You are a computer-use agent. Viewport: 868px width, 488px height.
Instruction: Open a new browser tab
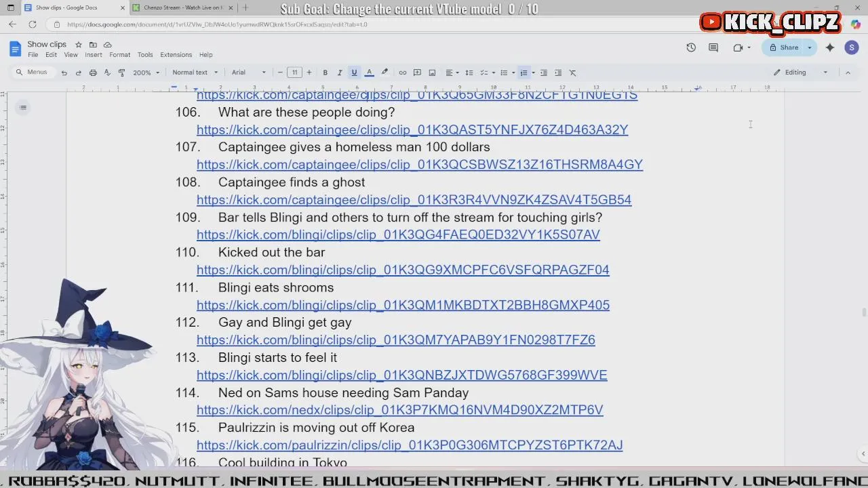[245, 7]
